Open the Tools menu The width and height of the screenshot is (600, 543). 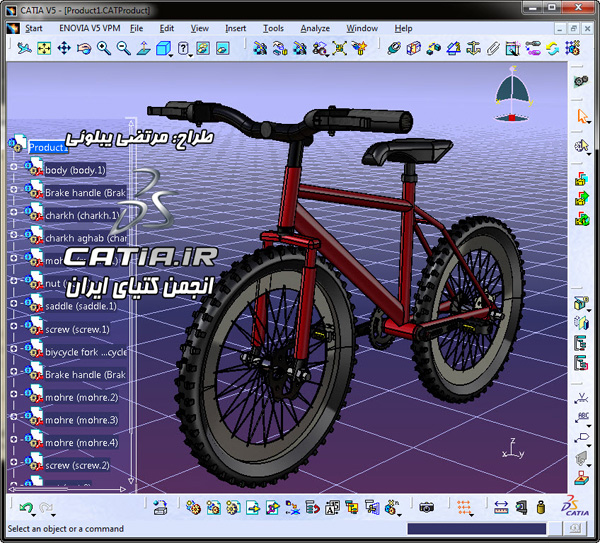(273, 28)
